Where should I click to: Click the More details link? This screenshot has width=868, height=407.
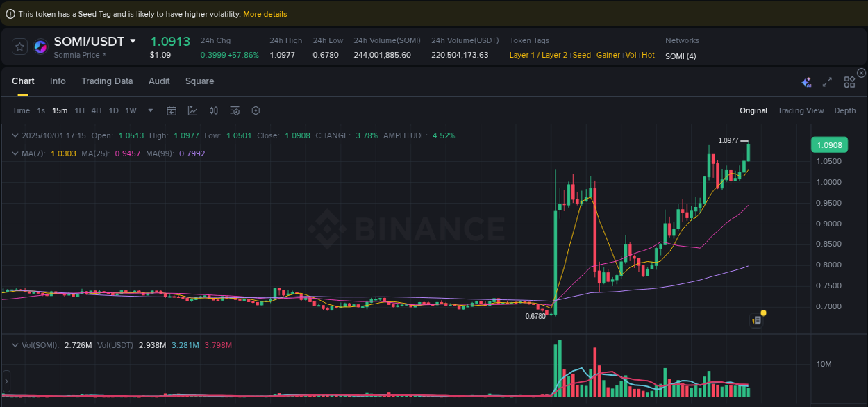click(265, 13)
